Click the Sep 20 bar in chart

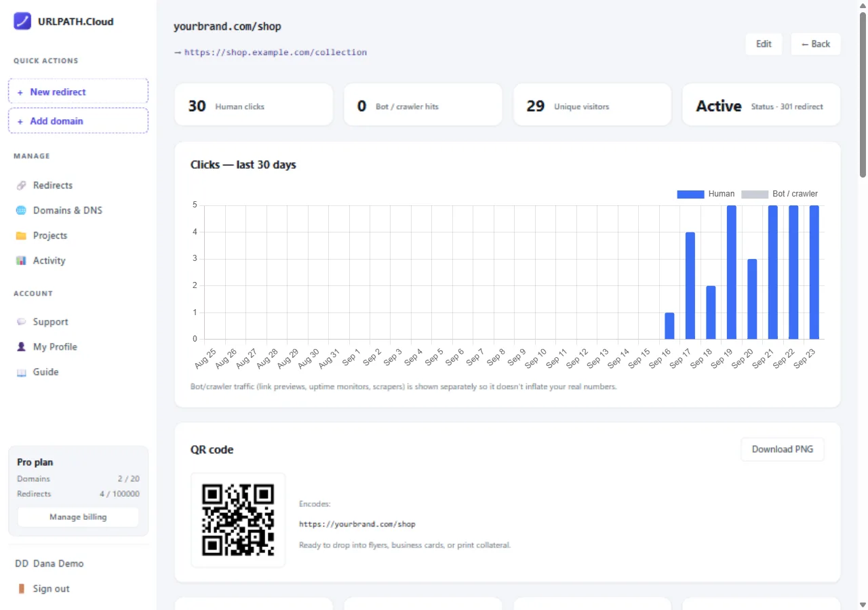pos(752,299)
